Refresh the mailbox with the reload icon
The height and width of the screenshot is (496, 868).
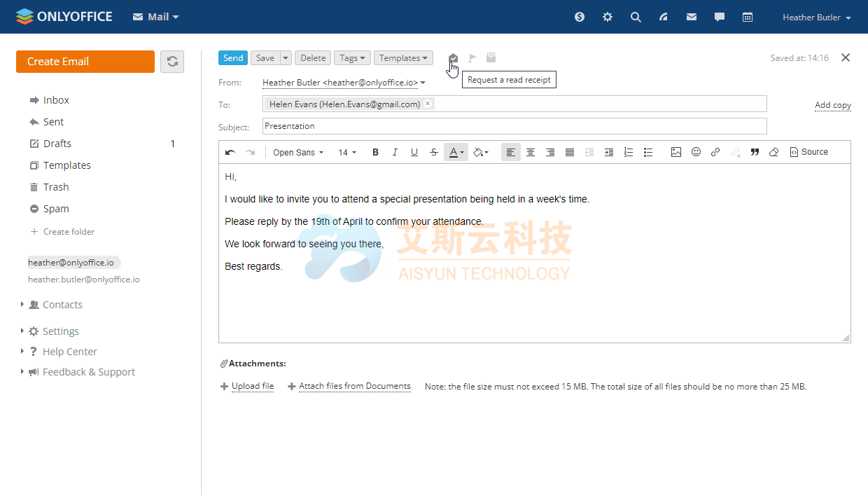tap(172, 62)
